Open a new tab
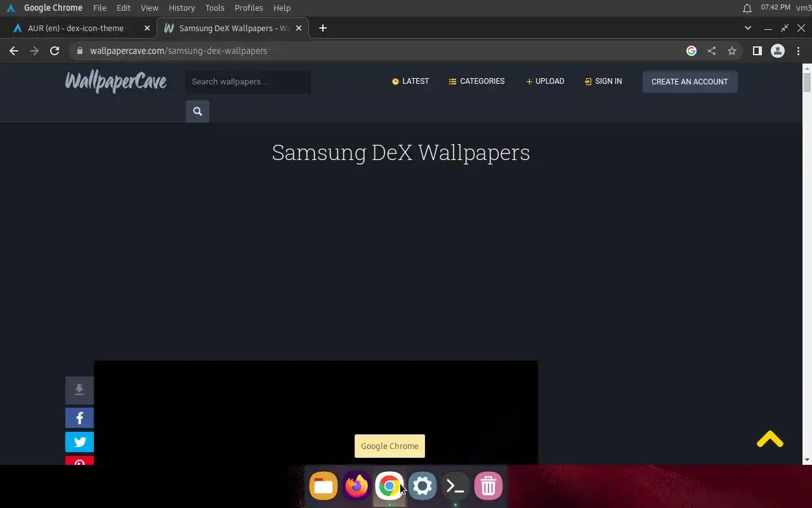Viewport: 812px width, 508px height. point(323,28)
